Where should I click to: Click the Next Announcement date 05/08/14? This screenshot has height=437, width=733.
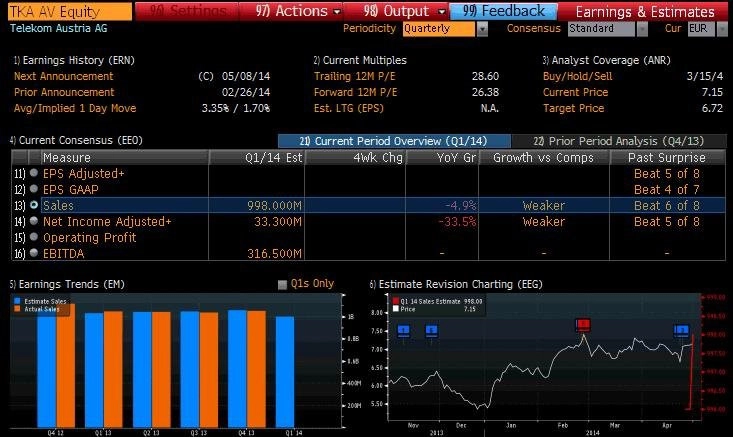coord(246,76)
